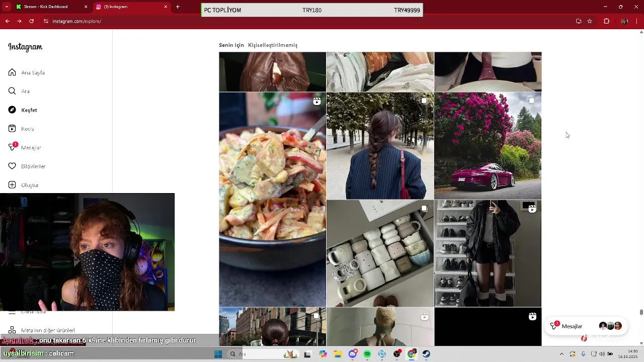Viewport: 644px width, 362px height.
Task: Open Mesajlar messenger icon in sidebar
Action: coord(12,147)
